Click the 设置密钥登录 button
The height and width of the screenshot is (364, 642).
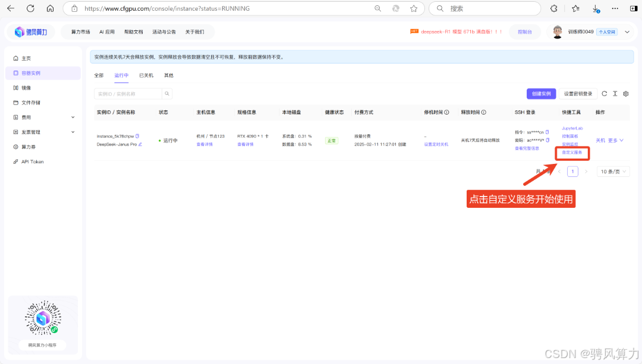point(578,94)
